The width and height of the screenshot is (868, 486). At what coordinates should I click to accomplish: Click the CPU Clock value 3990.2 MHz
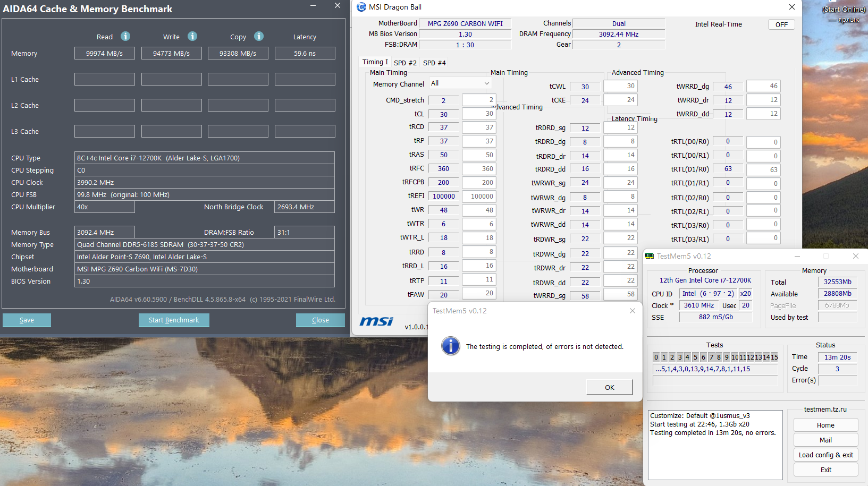pyautogui.click(x=205, y=182)
